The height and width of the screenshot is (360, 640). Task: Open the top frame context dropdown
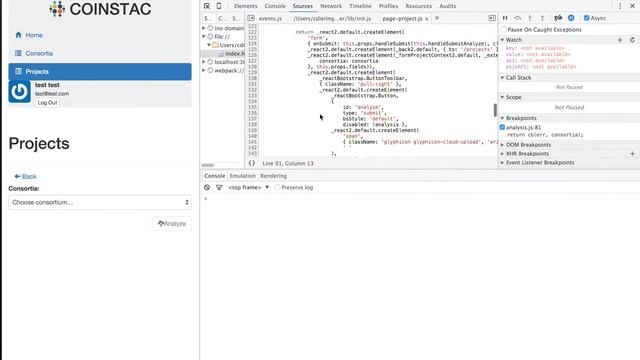click(x=249, y=187)
